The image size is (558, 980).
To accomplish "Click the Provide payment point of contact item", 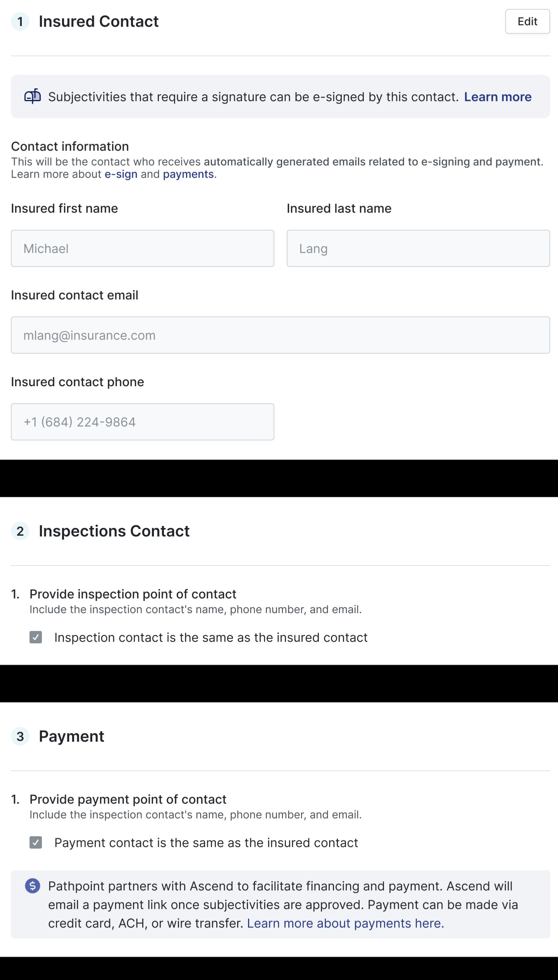I will click(128, 799).
